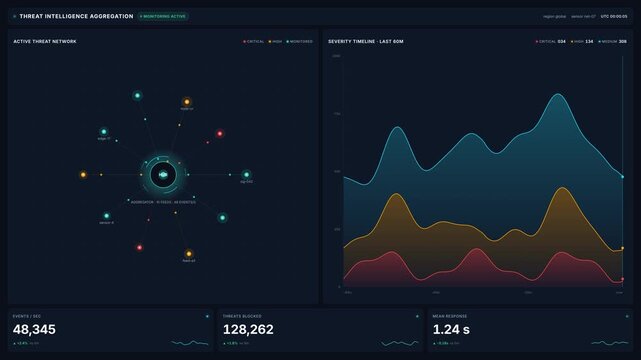Select the orange feed-a4 node
The width and height of the screenshot is (641, 360).
(x=188, y=254)
